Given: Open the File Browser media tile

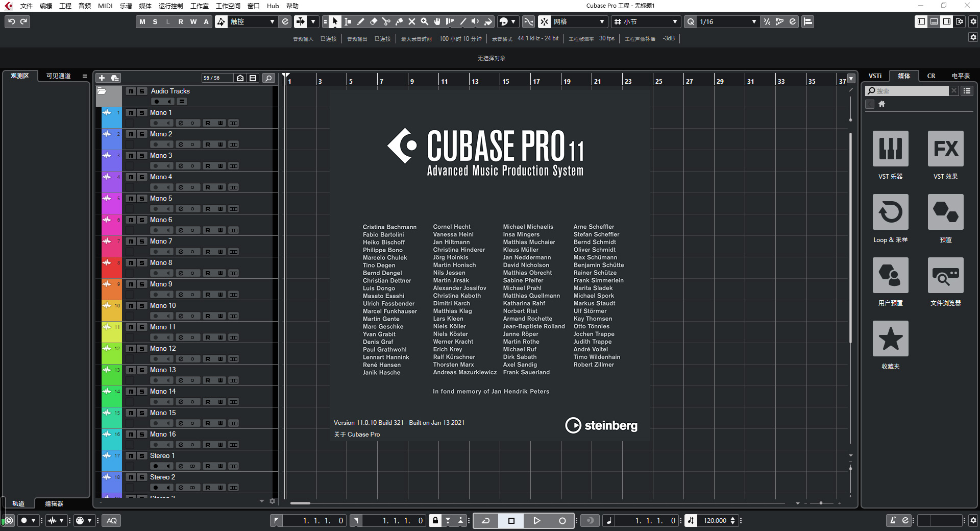Looking at the screenshot, I should pos(945,275).
